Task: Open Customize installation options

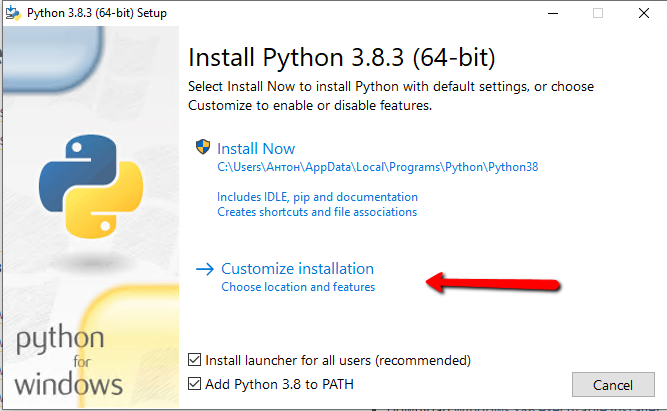Action: click(297, 269)
